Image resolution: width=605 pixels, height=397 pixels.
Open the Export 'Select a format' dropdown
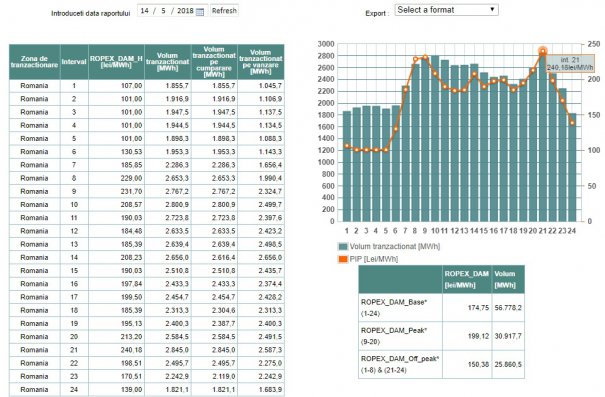tap(446, 10)
